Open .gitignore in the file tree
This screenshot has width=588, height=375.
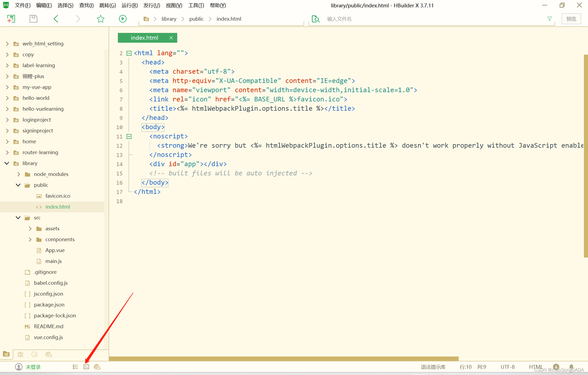[x=45, y=272]
